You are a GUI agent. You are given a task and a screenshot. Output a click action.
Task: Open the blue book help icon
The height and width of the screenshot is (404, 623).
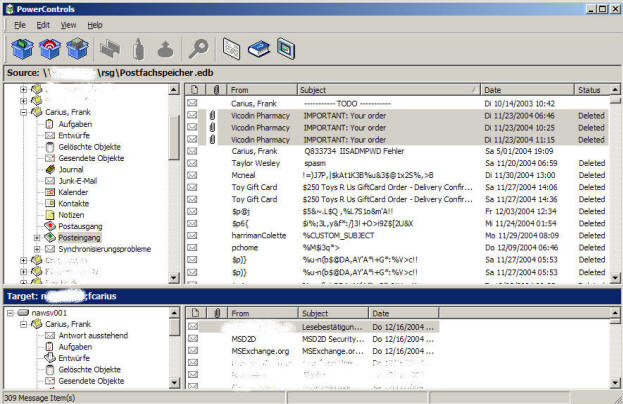259,49
